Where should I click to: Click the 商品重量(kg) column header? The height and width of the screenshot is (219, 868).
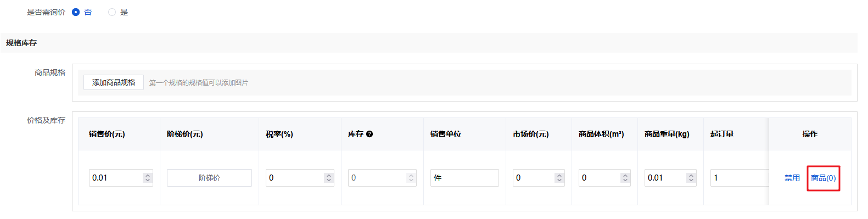point(667,134)
